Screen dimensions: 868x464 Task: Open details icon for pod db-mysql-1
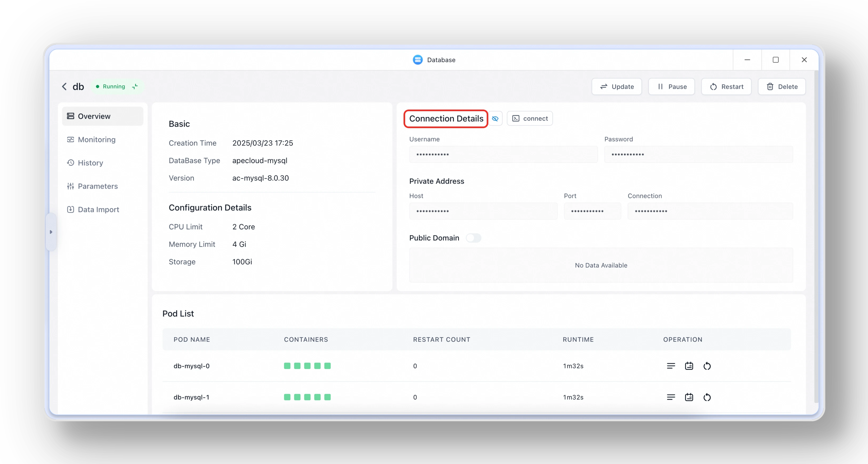pyautogui.click(x=689, y=397)
